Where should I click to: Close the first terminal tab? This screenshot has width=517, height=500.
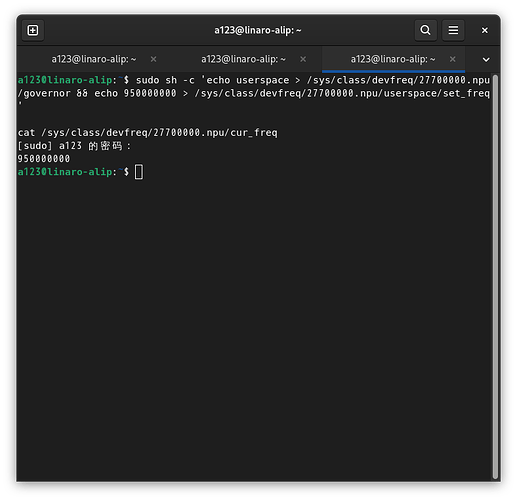pos(153,59)
